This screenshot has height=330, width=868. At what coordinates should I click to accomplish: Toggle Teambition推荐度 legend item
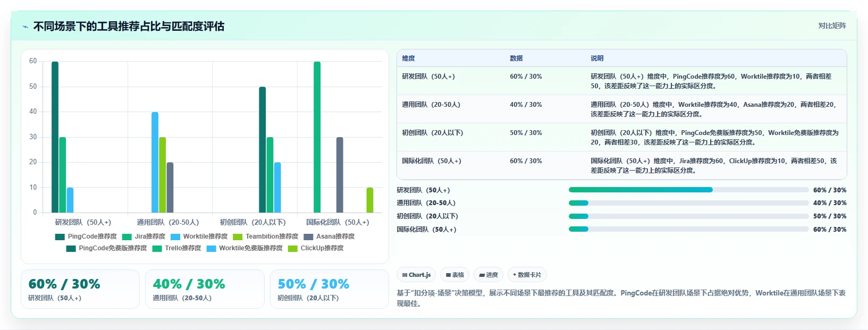(265, 236)
